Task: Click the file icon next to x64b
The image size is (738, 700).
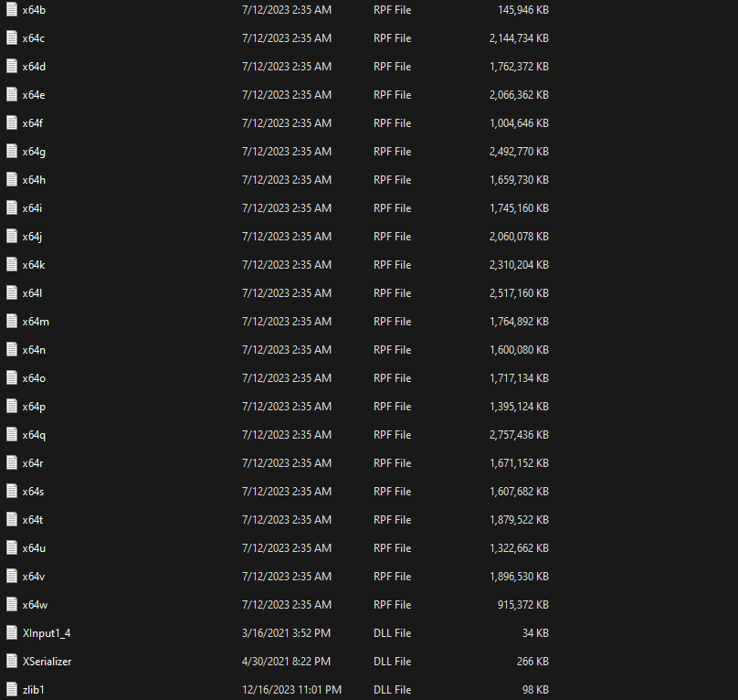Action: pyautogui.click(x=12, y=10)
